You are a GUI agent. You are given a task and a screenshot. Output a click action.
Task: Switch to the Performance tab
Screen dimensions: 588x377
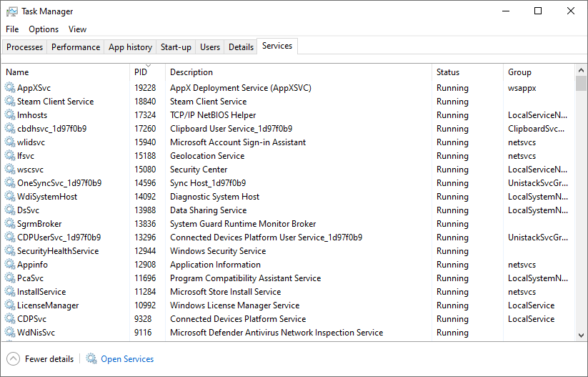pyautogui.click(x=76, y=47)
